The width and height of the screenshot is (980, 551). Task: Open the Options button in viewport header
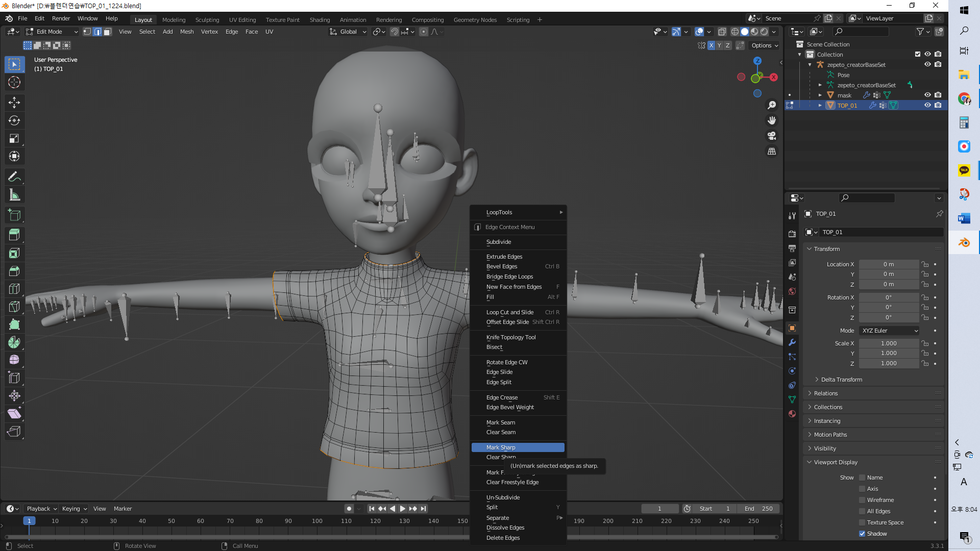tap(764, 45)
